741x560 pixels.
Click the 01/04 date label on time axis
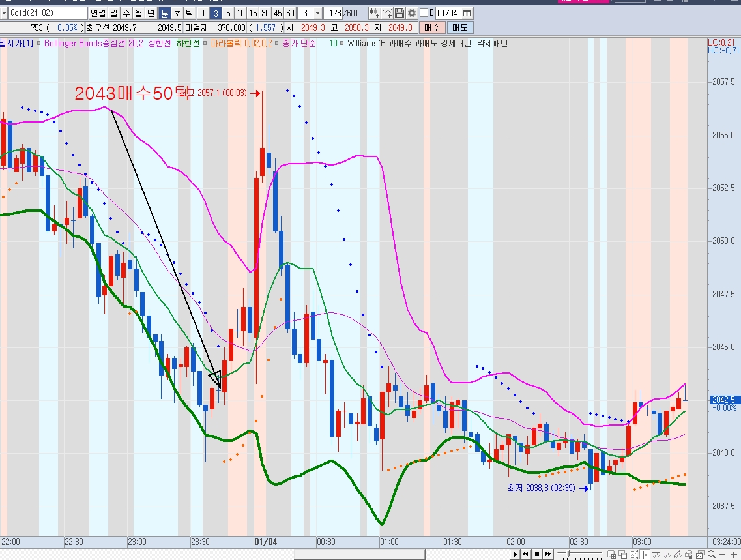point(266,542)
